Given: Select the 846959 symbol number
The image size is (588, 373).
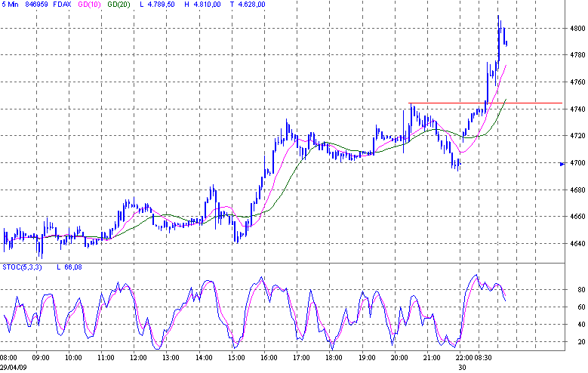Looking at the screenshot, I should pos(37,5).
